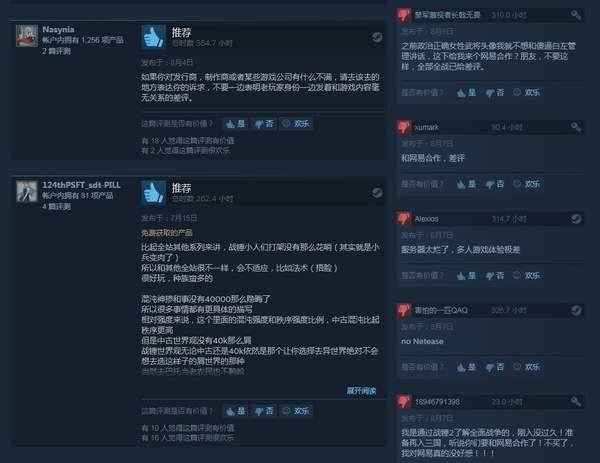Click thumbs-down icon on xumark's review
Screen dimensions: 600x463
click(404, 127)
